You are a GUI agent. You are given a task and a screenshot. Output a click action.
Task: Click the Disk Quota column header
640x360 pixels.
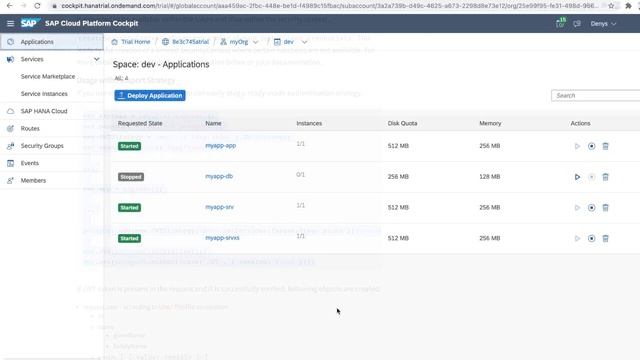[402, 123]
